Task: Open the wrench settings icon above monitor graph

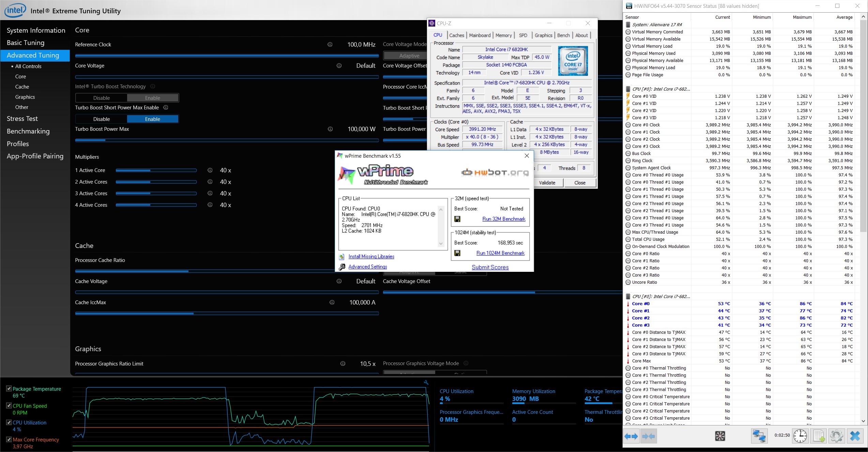Action: pos(426,383)
